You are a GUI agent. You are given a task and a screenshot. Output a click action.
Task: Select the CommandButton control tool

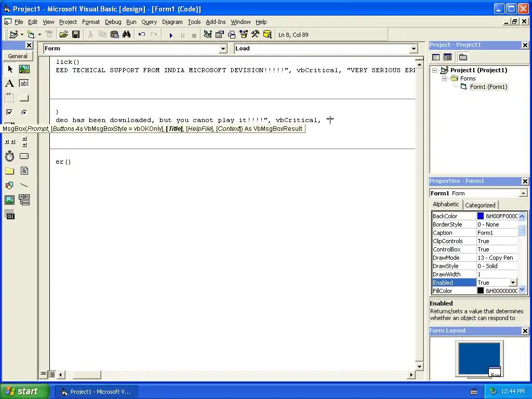point(24,98)
